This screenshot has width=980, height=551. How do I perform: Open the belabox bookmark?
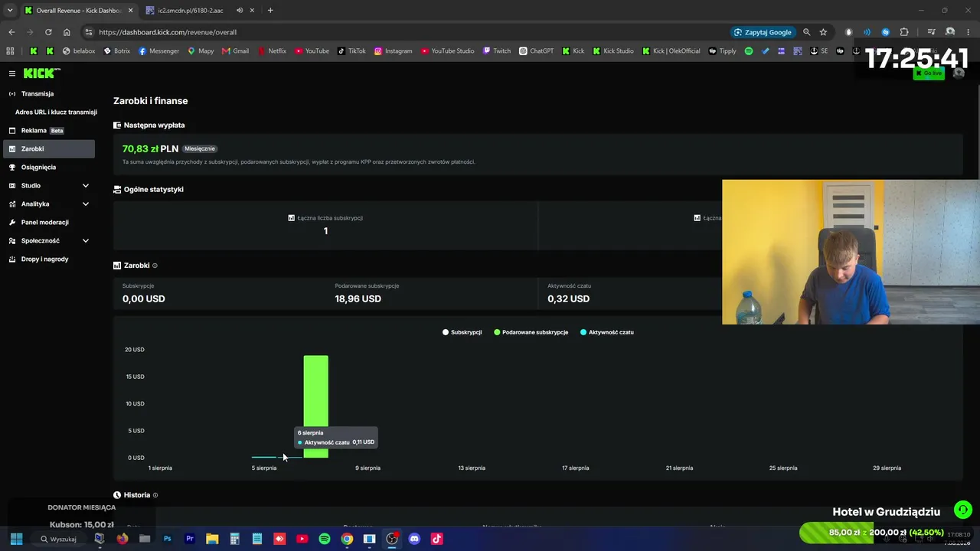[x=79, y=51]
